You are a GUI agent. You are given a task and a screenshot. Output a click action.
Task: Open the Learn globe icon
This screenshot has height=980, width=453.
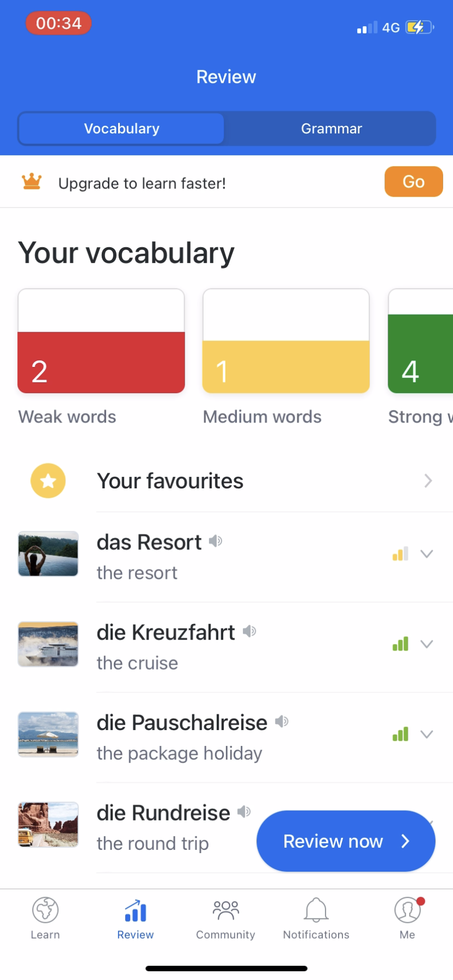pos(45,910)
